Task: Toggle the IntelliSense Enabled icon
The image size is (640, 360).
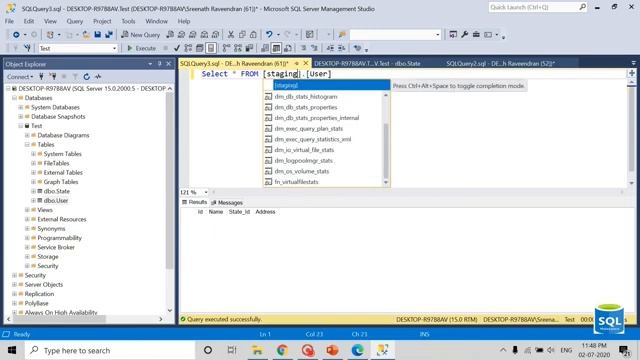Action: pos(211,48)
